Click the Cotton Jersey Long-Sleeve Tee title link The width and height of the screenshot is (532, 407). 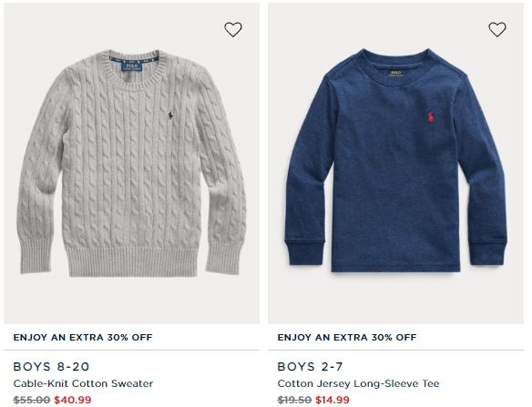[x=358, y=383]
